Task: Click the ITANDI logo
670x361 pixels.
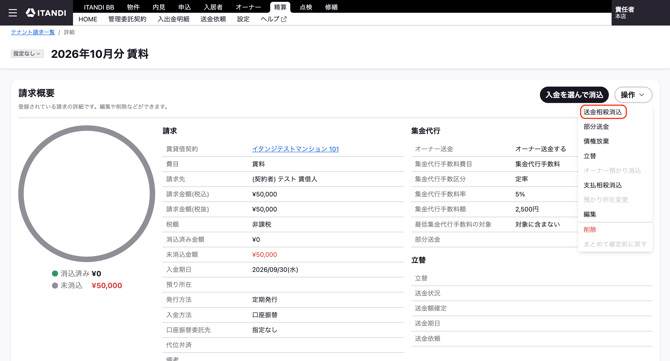Action: point(46,13)
